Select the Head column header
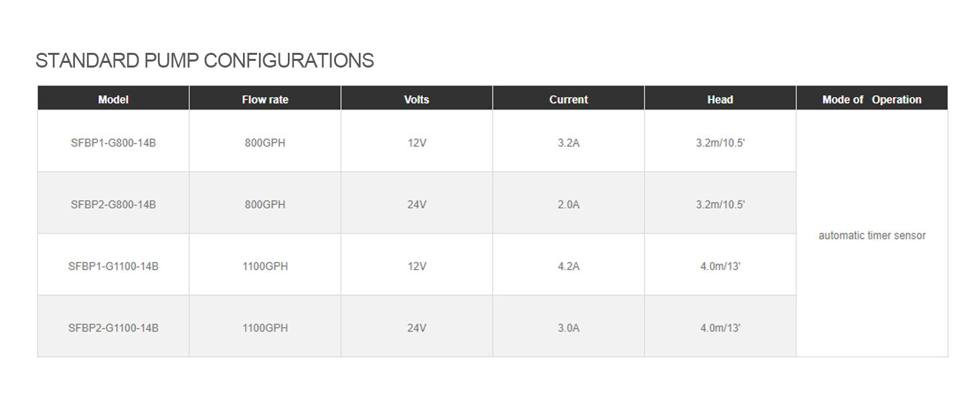 (720, 100)
